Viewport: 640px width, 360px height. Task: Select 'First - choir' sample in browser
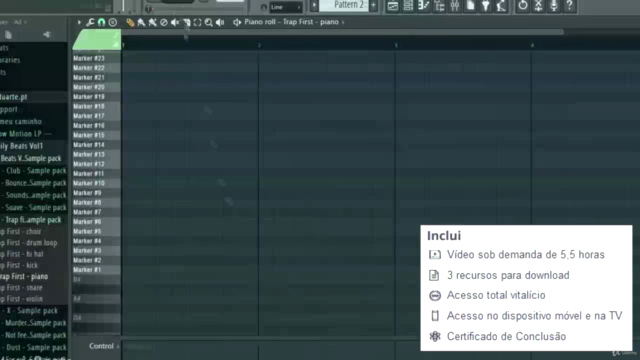coord(21,231)
